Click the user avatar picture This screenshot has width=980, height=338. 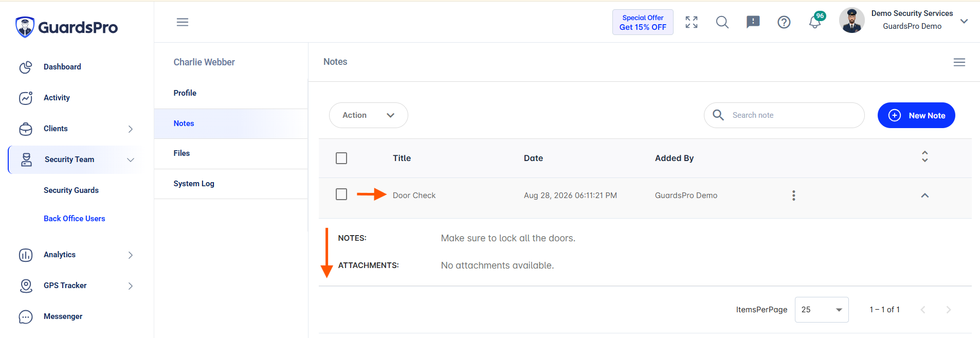(x=852, y=21)
